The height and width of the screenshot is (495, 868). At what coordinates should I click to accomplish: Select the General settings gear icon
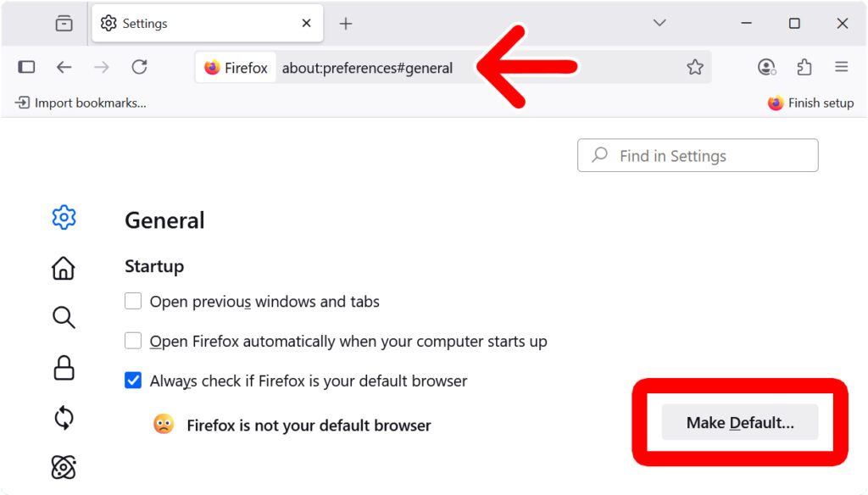pos(64,217)
